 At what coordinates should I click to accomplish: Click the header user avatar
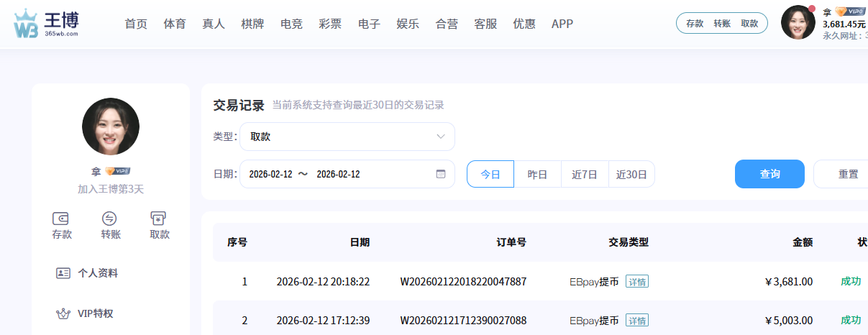point(798,22)
